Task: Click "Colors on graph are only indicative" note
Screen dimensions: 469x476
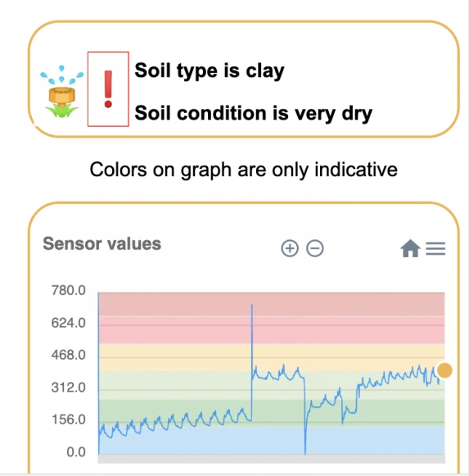Action: 244,170
